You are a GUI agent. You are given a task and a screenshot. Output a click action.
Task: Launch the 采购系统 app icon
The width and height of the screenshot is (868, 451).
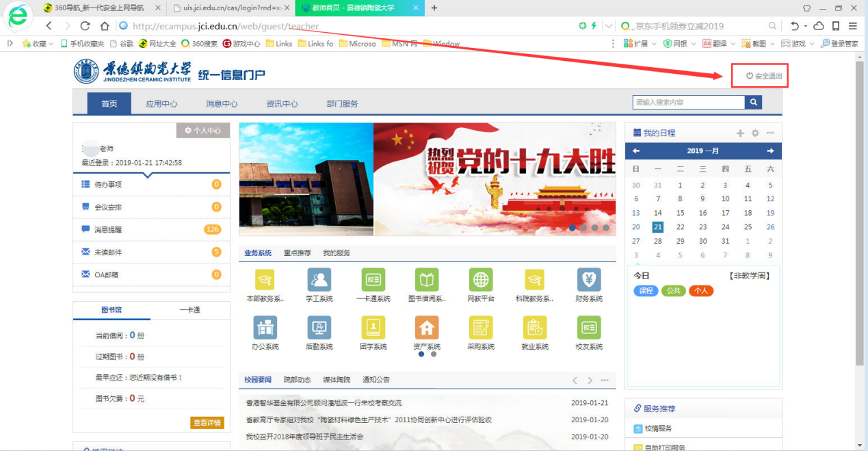(x=481, y=327)
